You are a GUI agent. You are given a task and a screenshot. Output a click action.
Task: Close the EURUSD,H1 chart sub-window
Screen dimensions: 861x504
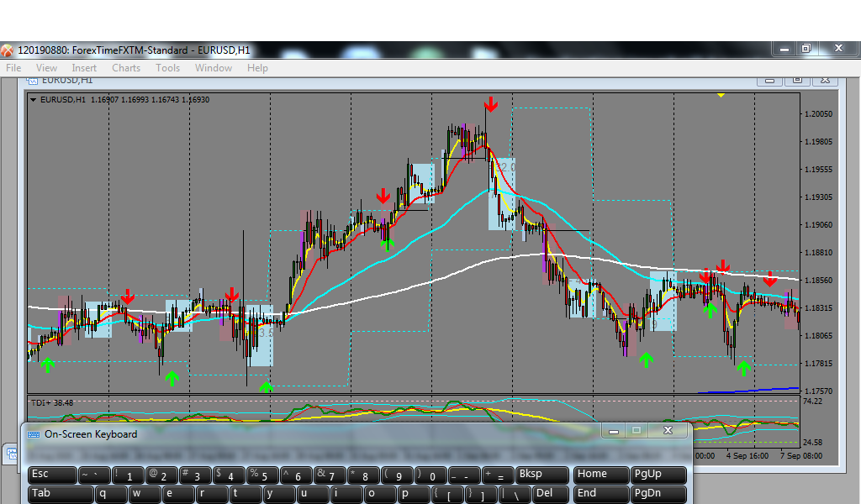coord(826,81)
